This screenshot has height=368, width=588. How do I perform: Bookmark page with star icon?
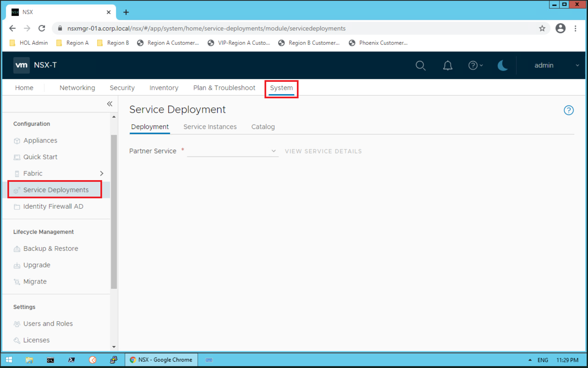tap(542, 28)
